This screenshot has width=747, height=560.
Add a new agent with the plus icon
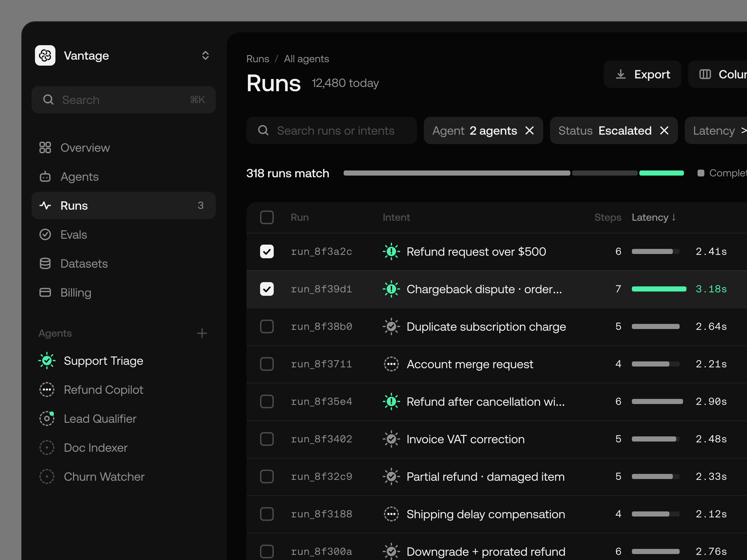coord(202,334)
